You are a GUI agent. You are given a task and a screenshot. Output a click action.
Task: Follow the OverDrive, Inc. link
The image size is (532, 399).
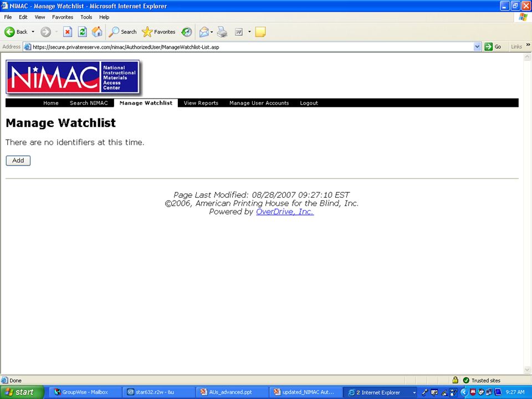click(x=285, y=211)
